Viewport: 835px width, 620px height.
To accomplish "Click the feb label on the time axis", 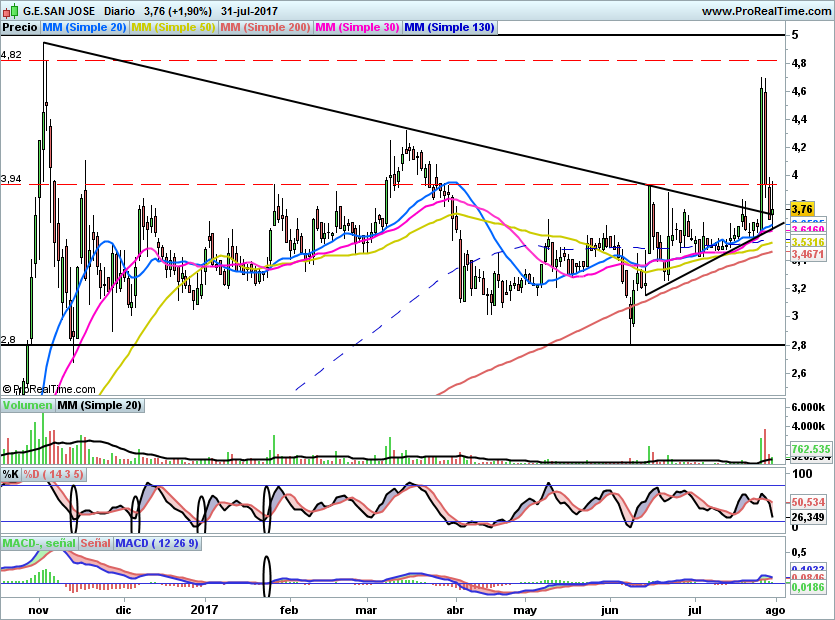I will click(289, 610).
